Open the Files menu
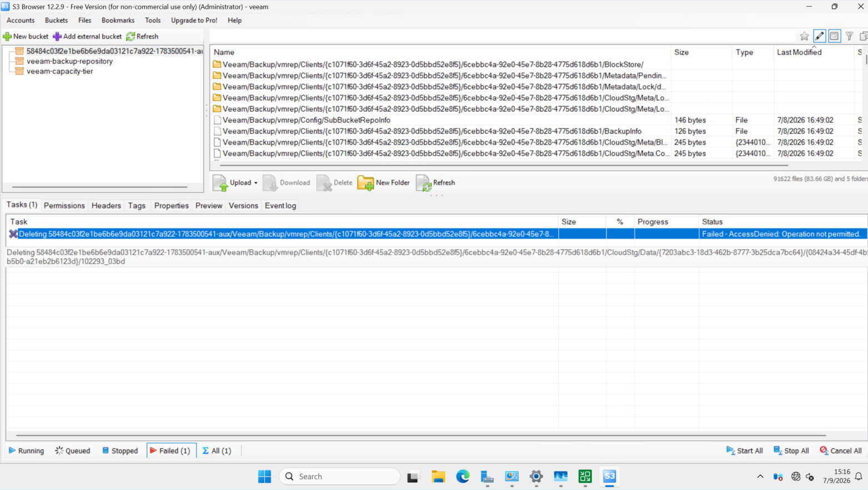868x490 pixels. tap(84, 21)
